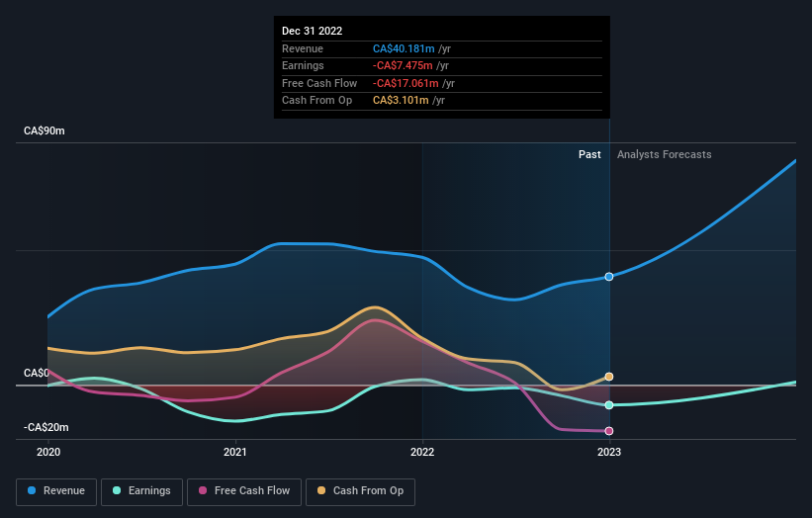
Task: Click the pink Free Cash Flow marker at 2023
Action: click(609, 431)
